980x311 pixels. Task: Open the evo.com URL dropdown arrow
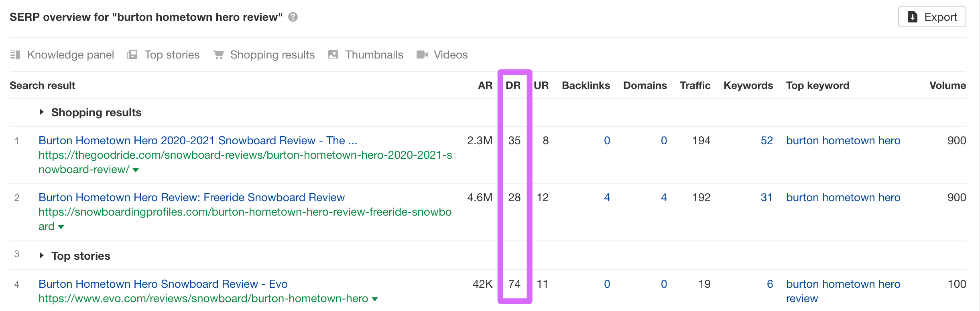375,299
